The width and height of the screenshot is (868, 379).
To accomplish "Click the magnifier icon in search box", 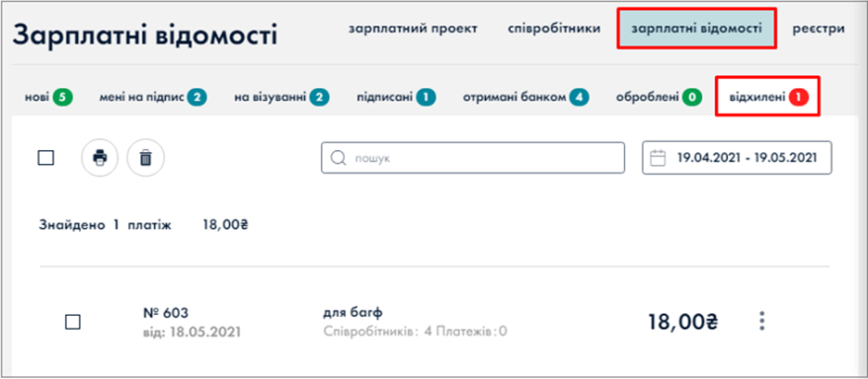I will (338, 158).
